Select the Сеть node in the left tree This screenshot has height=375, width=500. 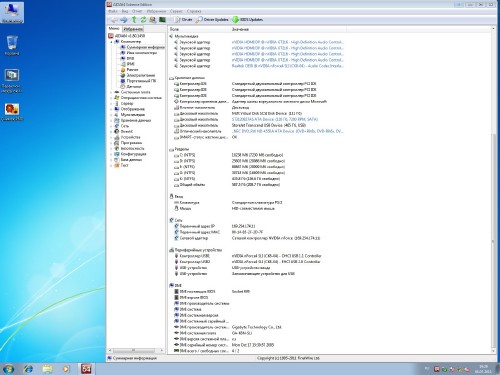(x=122, y=126)
